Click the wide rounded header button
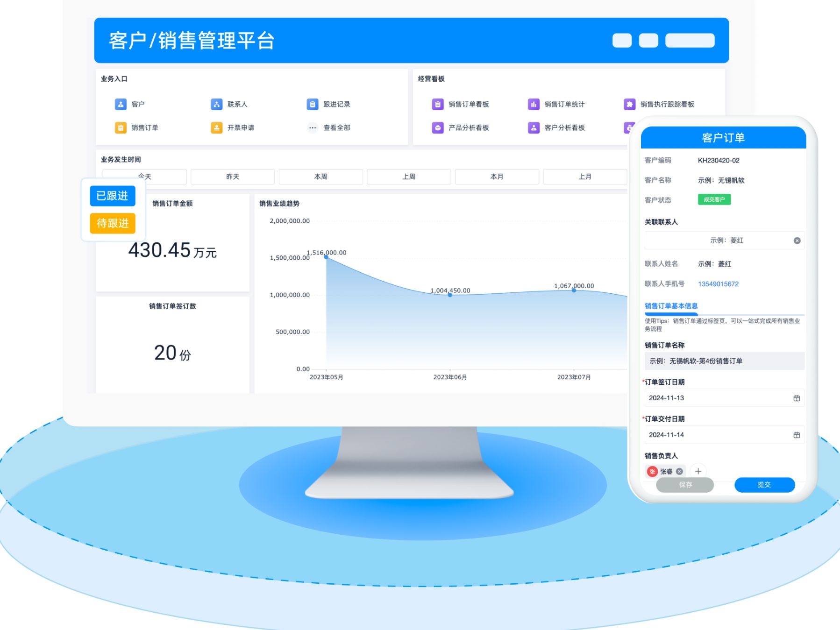This screenshot has height=630, width=840. pyautogui.click(x=690, y=40)
